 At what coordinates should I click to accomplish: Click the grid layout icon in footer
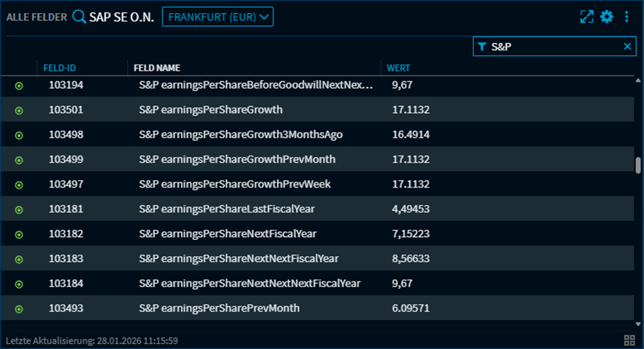(x=629, y=340)
